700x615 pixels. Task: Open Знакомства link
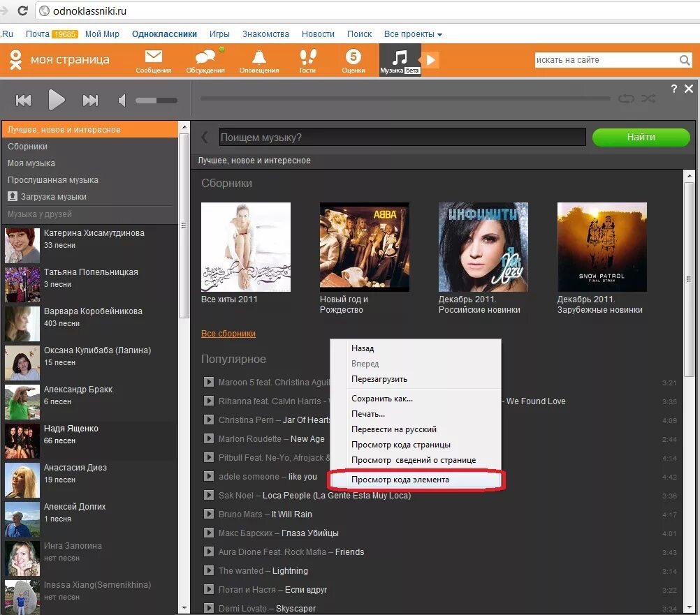coord(265,34)
